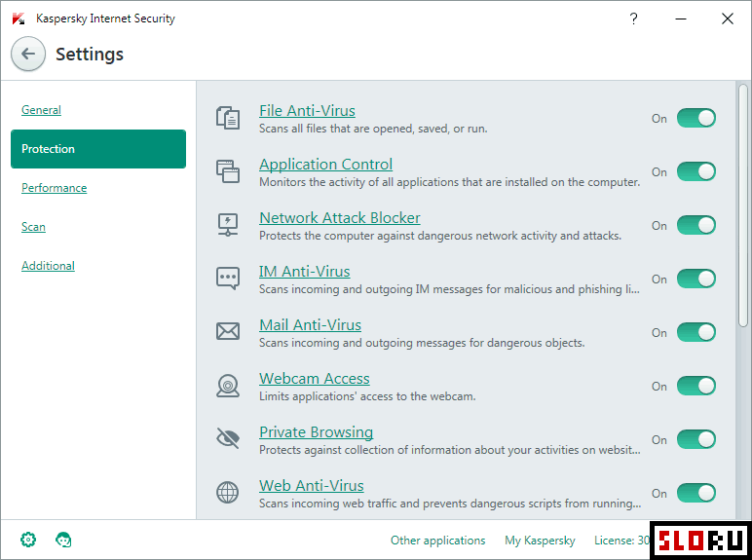Turn off the File Anti-Virus toggle

tap(696, 118)
